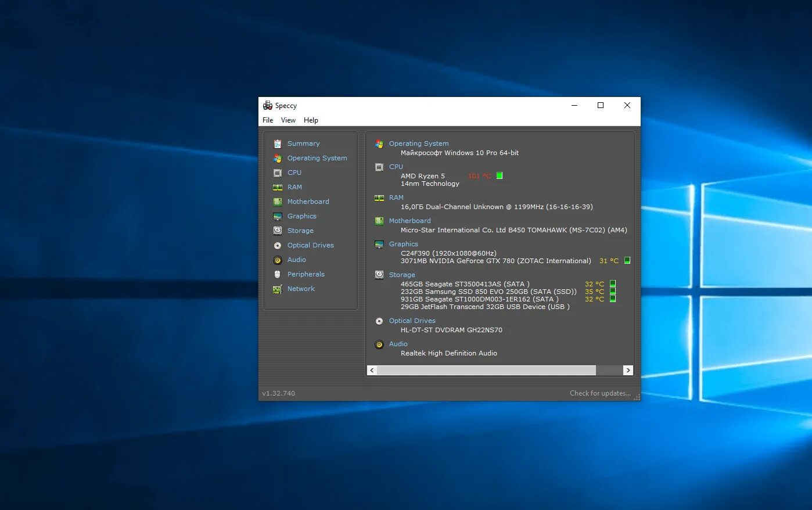Click the AMD Ryzen 5 text
This screenshot has width=812, height=510.
[x=423, y=176]
